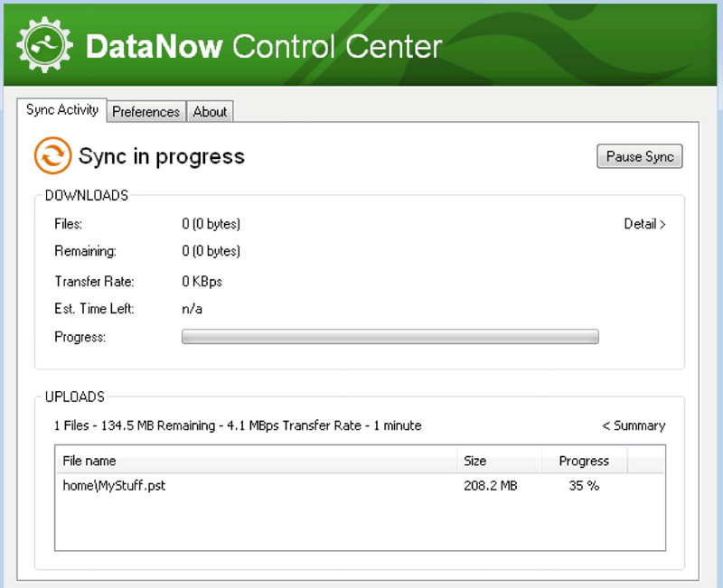
Task: Click the Est. Time Left: label
Action: click(x=94, y=309)
